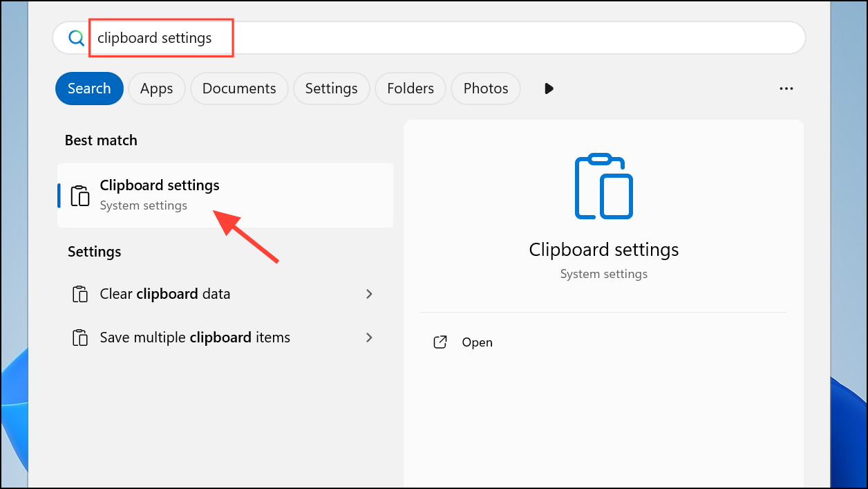Click clipboard icon next to Clear clipboard data
868x489 pixels.
pos(81,294)
